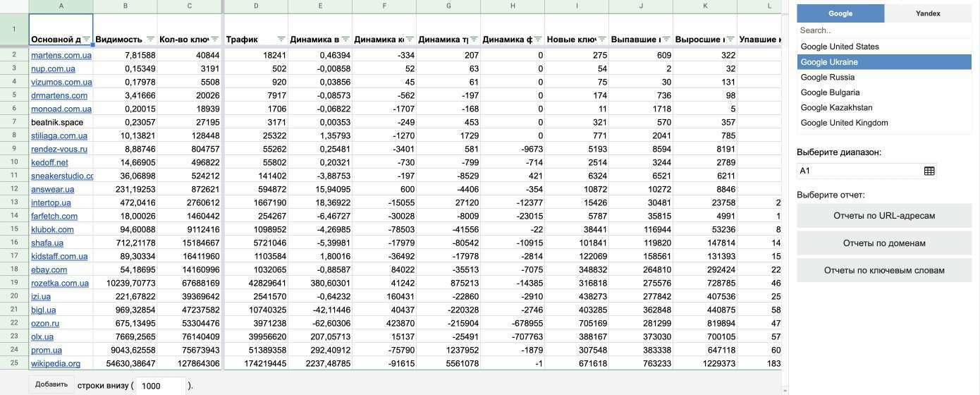Screen dimensions: 980x395
Task: Select column A header
Action: [x=61, y=6]
